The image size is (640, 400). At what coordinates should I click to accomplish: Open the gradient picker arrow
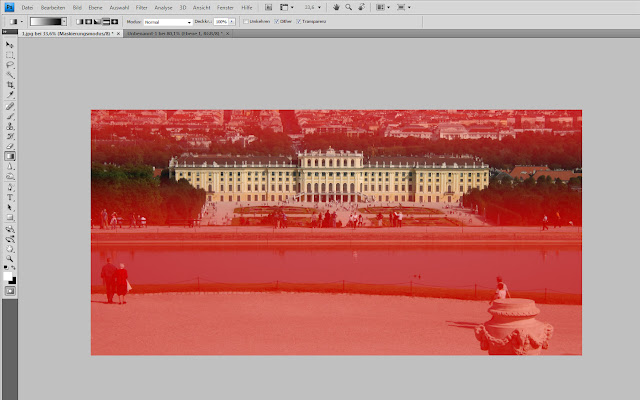pyautogui.click(x=64, y=22)
